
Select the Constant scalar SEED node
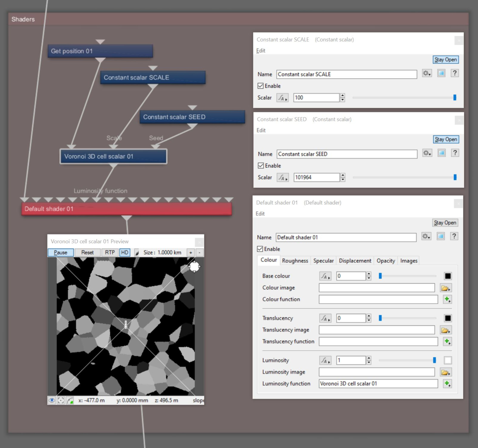pyautogui.click(x=192, y=117)
